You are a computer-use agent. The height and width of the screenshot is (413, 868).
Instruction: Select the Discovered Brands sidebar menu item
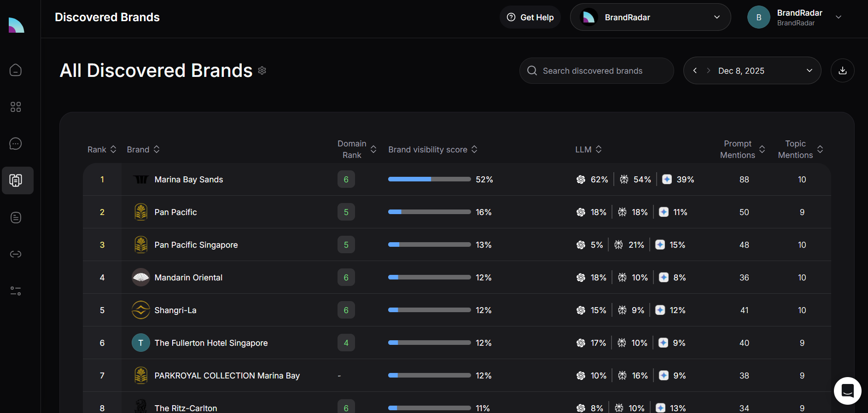tap(16, 180)
